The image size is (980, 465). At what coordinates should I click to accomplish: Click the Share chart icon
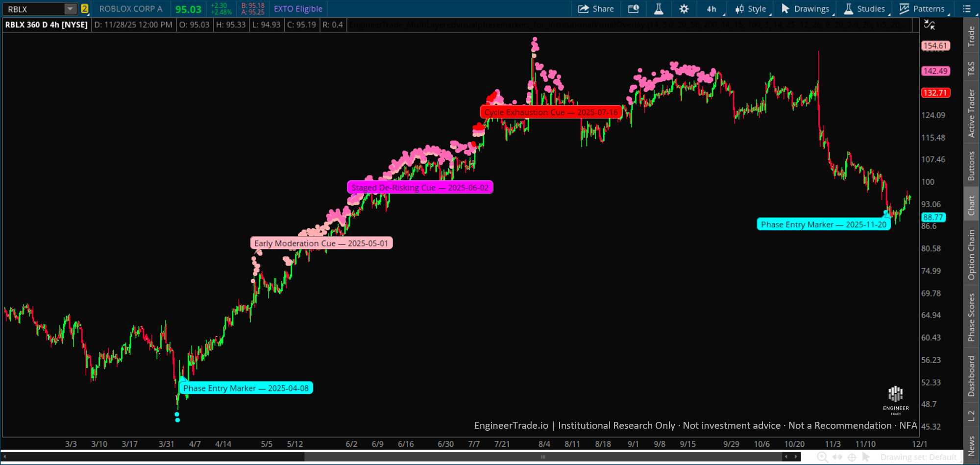[595, 9]
